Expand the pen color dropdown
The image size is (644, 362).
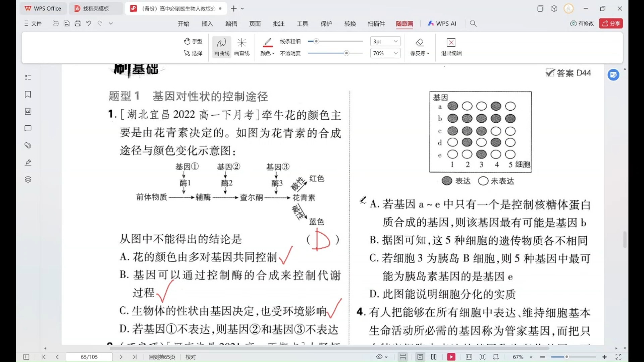(268, 53)
